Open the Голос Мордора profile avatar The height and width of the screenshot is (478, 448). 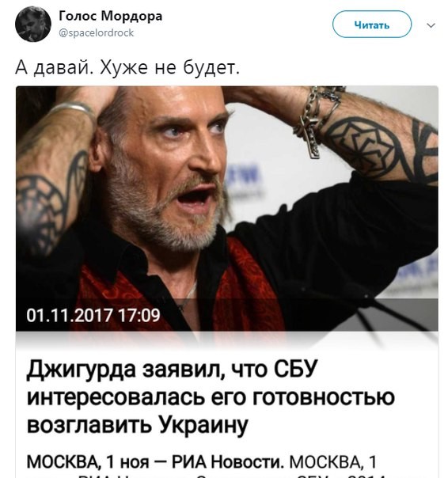click(33, 24)
